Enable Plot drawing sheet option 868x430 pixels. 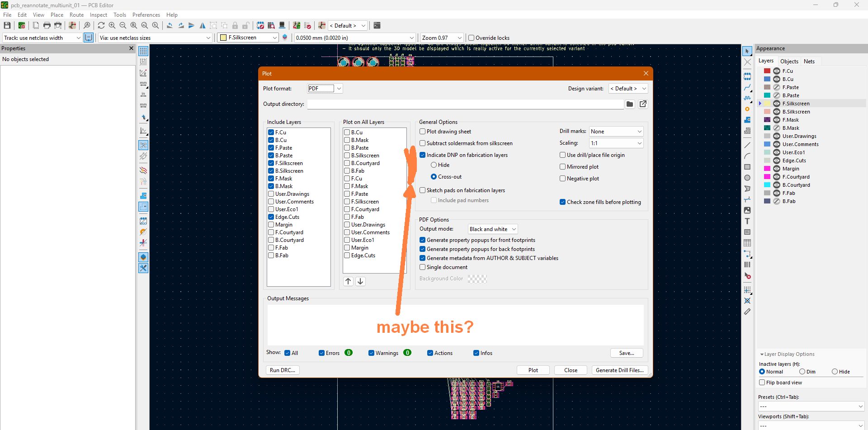point(422,132)
